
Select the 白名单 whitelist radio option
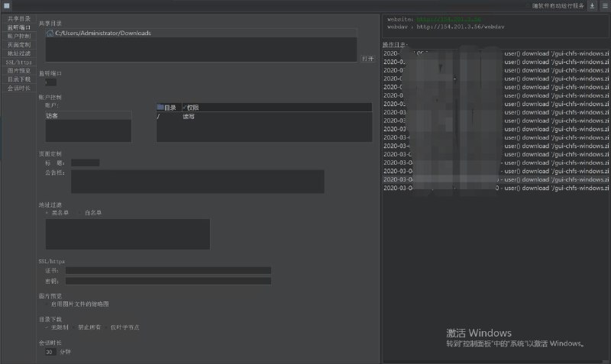point(79,212)
